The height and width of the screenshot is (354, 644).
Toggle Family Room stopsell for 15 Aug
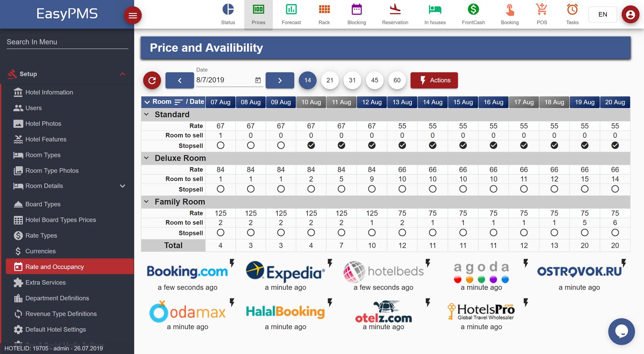(x=463, y=232)
